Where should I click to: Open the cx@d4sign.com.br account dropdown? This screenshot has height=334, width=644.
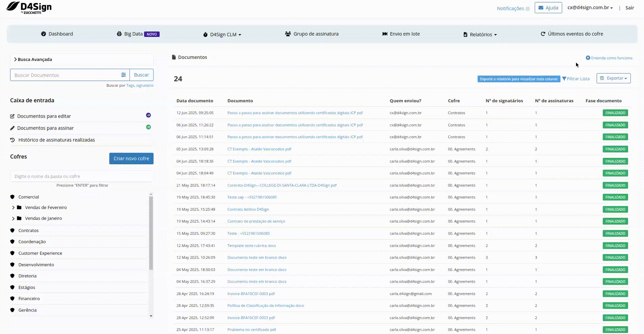(590, 7)
